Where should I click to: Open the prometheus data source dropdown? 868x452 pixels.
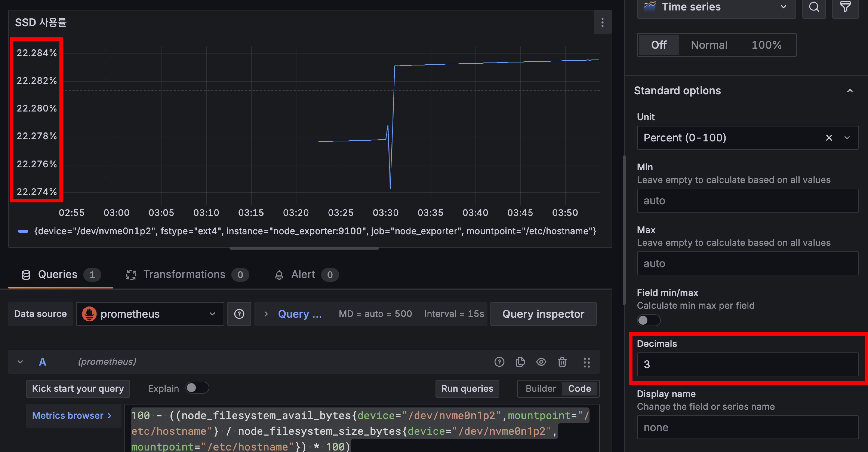click(x=150, y=314)
